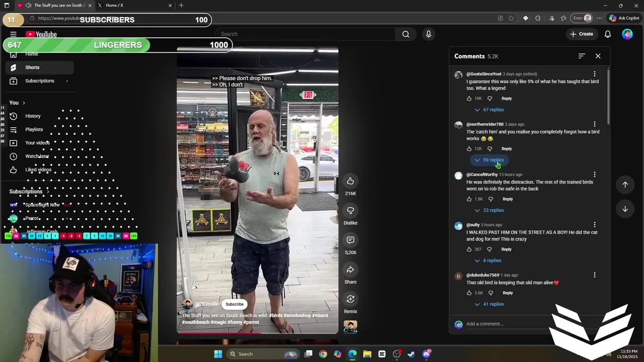This screenshot has width=644, height=362.
Task: Like the sully comment
Action: (x=469, y=249)
